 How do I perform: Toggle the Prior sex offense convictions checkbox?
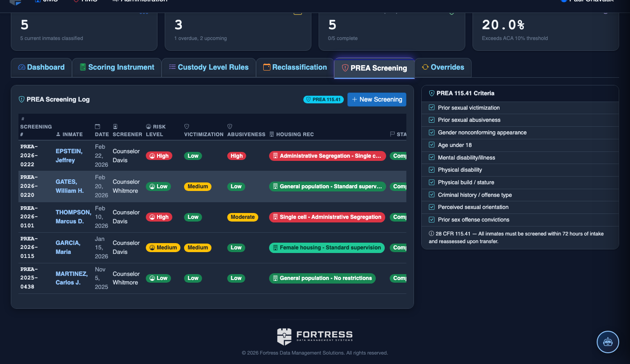coord(432,220)
